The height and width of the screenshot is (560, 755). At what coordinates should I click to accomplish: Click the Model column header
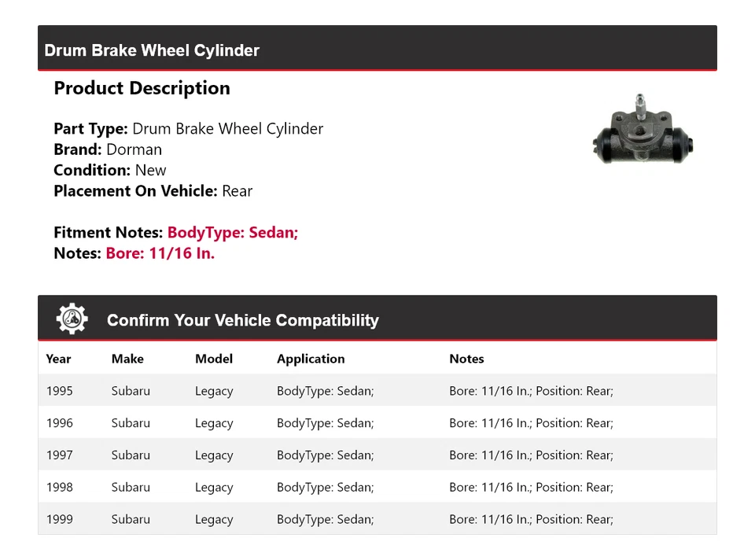[214, 359]
